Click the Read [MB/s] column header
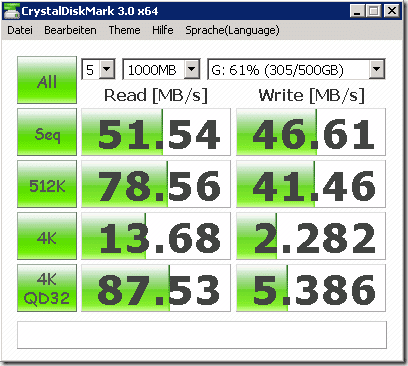 pos(156,95)
